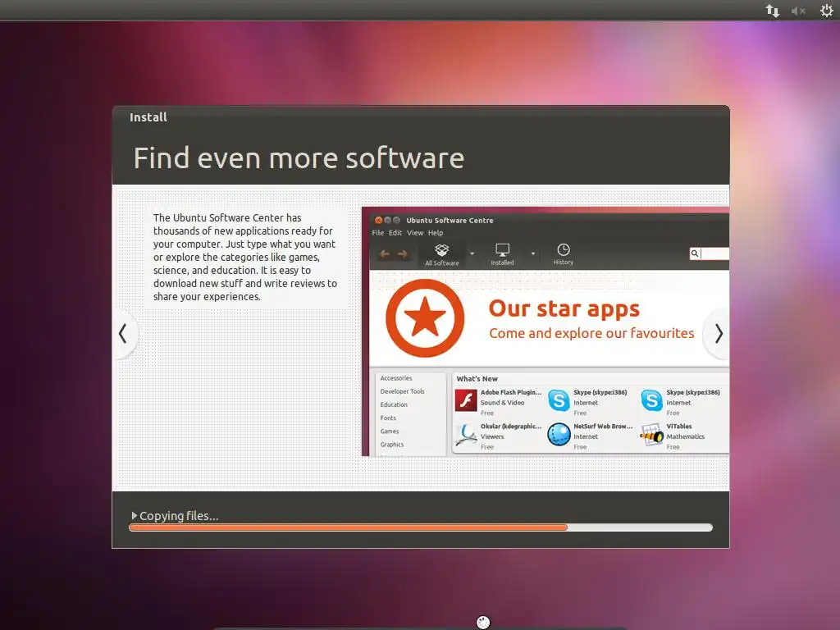Click the Software Centre search field
840x630 pixels.
pyautogui.click(x=710, y=253)
